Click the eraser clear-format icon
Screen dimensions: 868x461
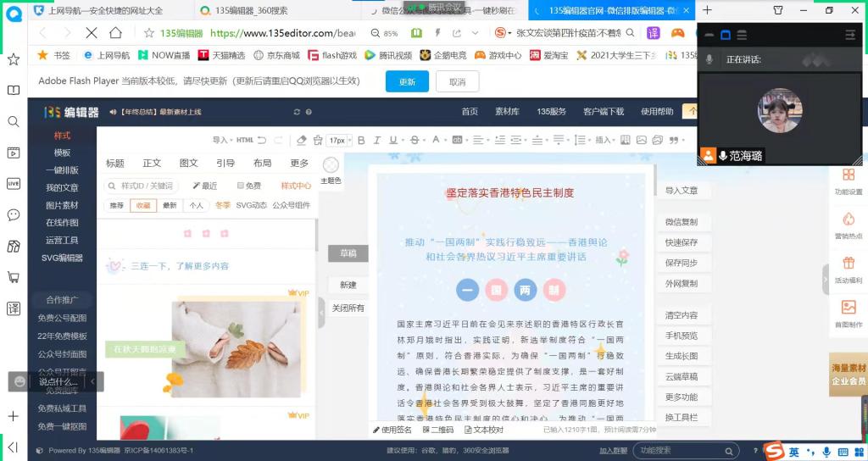pos(303,140)
